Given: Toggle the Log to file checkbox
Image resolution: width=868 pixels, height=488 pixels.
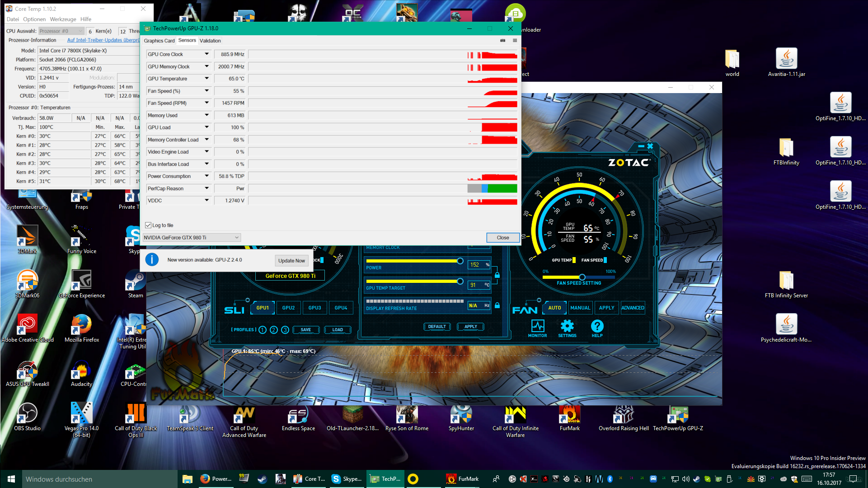Looking at the screenshot, I should [x=148, y=225].
